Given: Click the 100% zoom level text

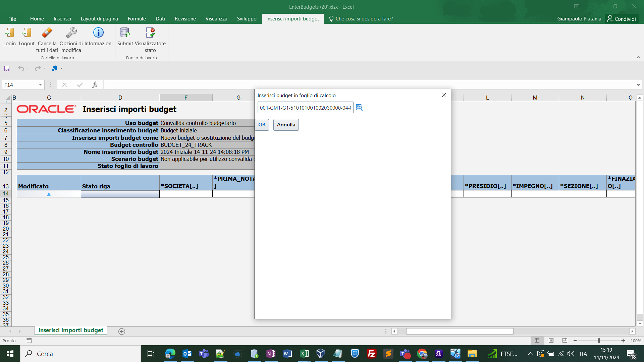Looking at the screenshot, I should click(636, 341).
